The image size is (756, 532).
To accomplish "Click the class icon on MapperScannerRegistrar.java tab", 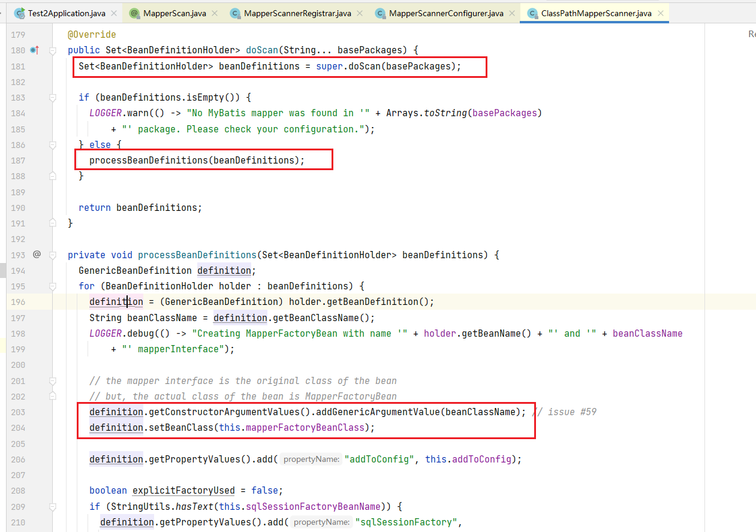I will pyautogui.click(x=235, y=13).
